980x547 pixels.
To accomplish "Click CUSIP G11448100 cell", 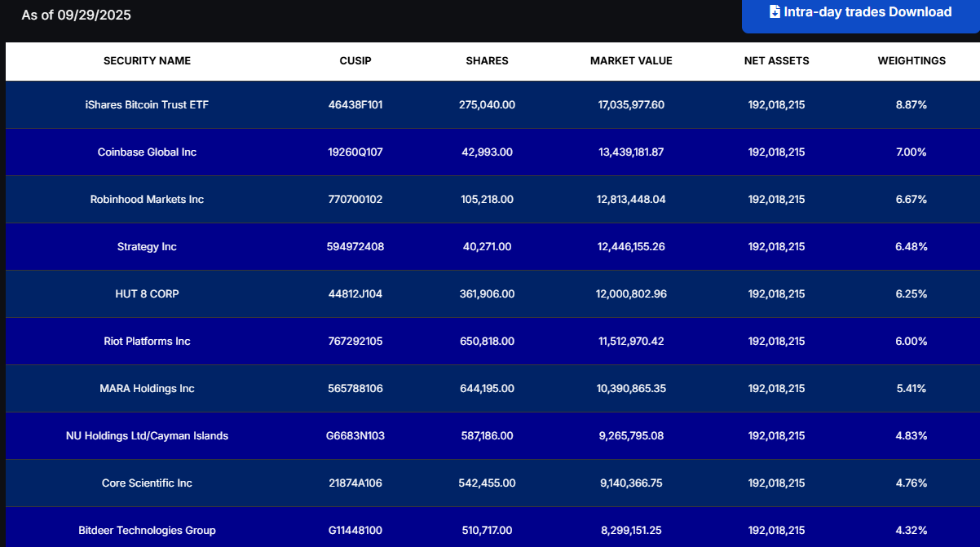I will (355, 531).
